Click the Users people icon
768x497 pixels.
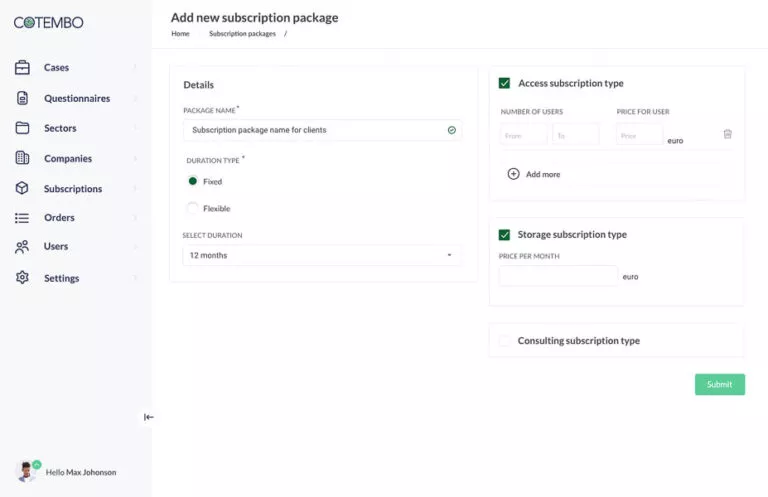22,247
